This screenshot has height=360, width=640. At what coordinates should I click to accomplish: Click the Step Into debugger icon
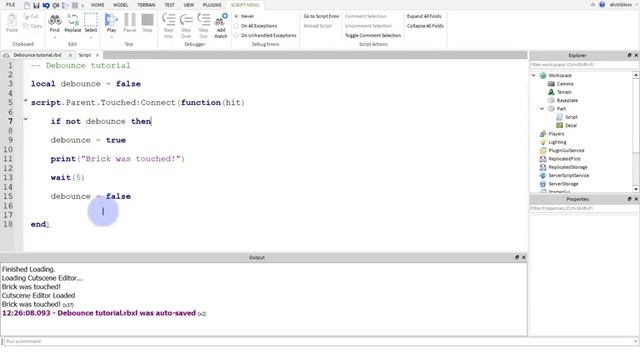(168, 20)
